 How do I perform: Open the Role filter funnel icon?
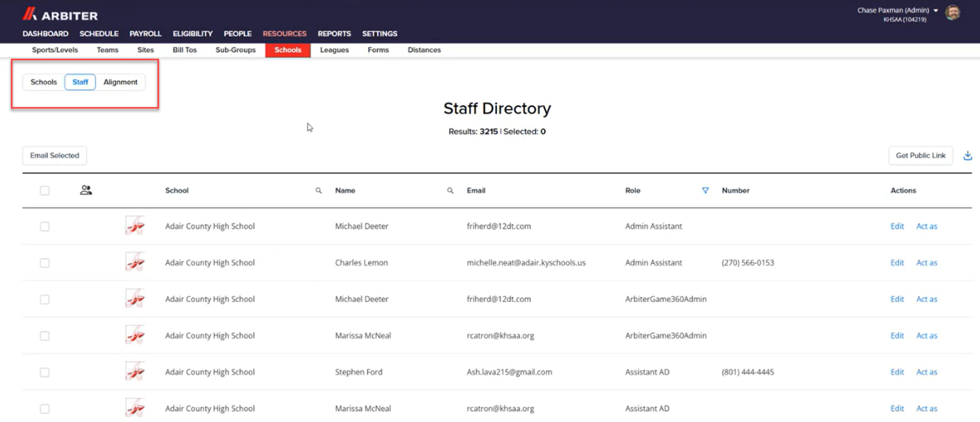point(705,190)
